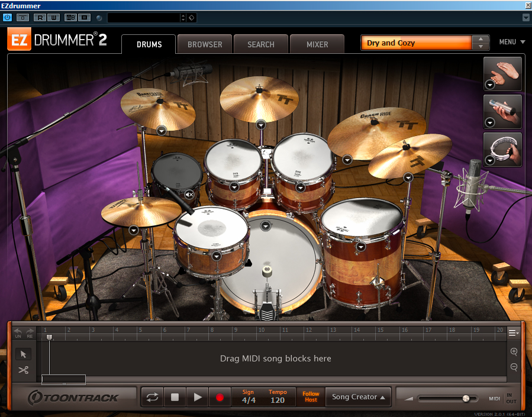Open the host preset name field
The image size is (532, 417).
[144, 18]
